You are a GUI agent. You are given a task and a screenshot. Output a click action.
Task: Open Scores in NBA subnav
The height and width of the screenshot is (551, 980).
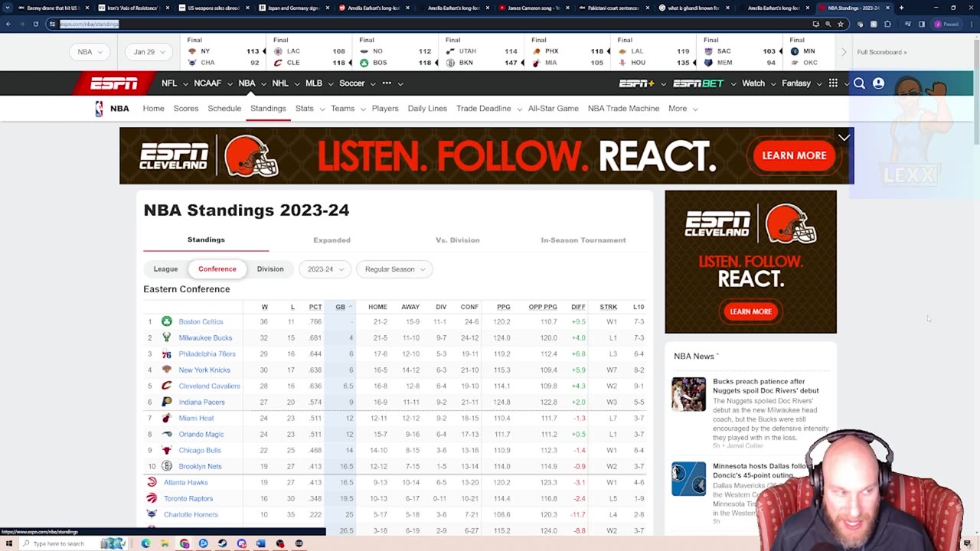[x=186, y=109]
